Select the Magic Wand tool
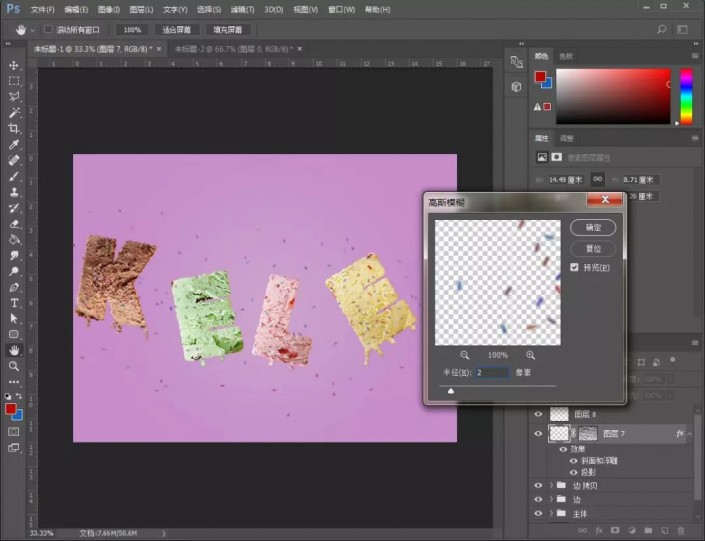This screenshot has height=541, width=705. [x=14, y=112]
